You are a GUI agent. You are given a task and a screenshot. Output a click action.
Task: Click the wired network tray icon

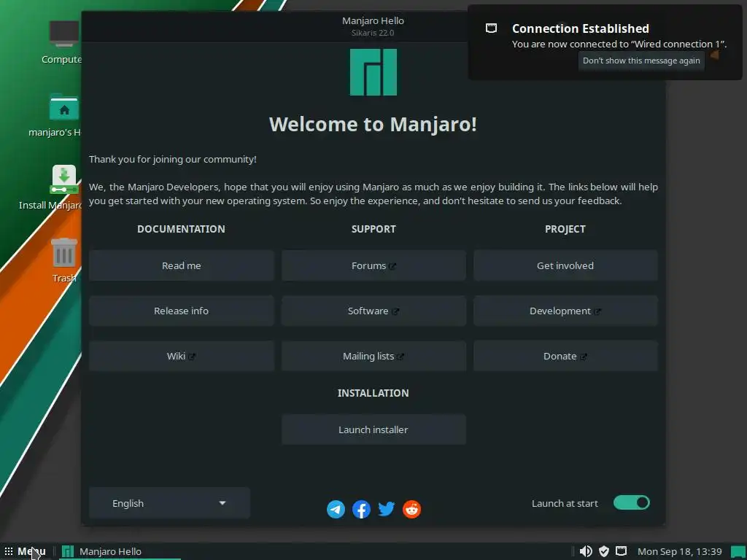[x=622, y=551]
